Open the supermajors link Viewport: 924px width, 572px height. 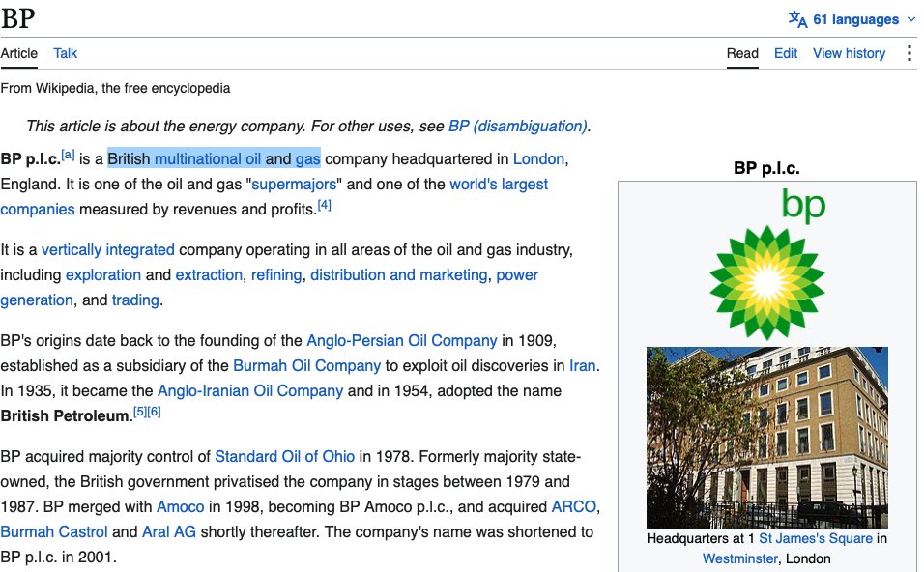pyautogui.click(x=294, y=185)
